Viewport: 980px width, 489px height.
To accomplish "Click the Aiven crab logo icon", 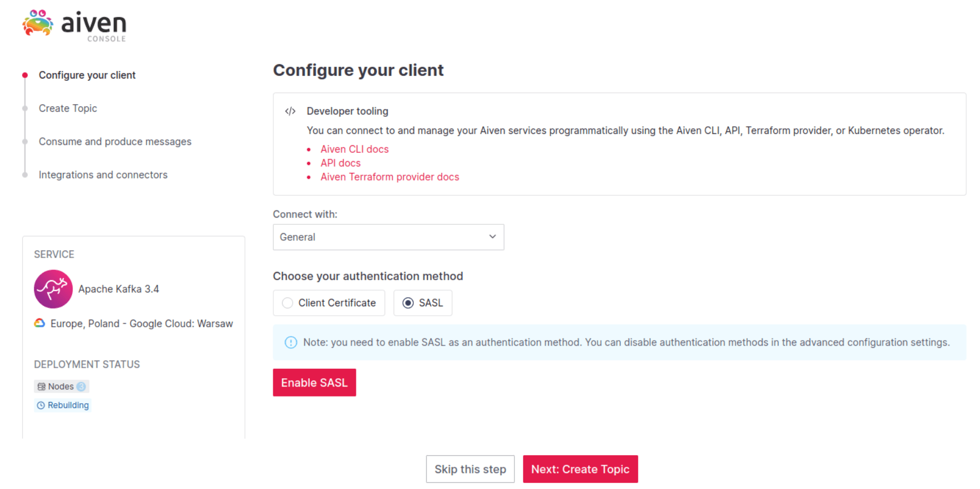I will [38, 23].
